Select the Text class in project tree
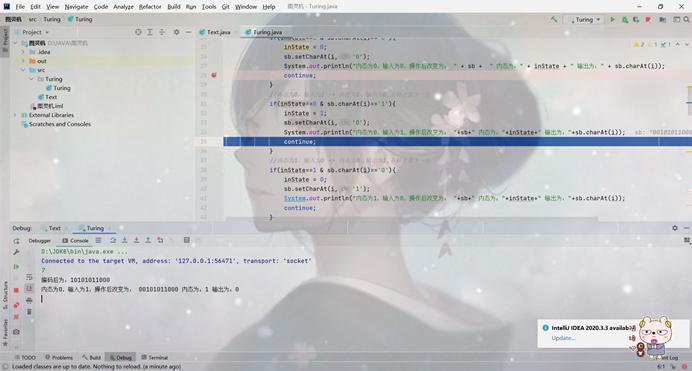 48,97
